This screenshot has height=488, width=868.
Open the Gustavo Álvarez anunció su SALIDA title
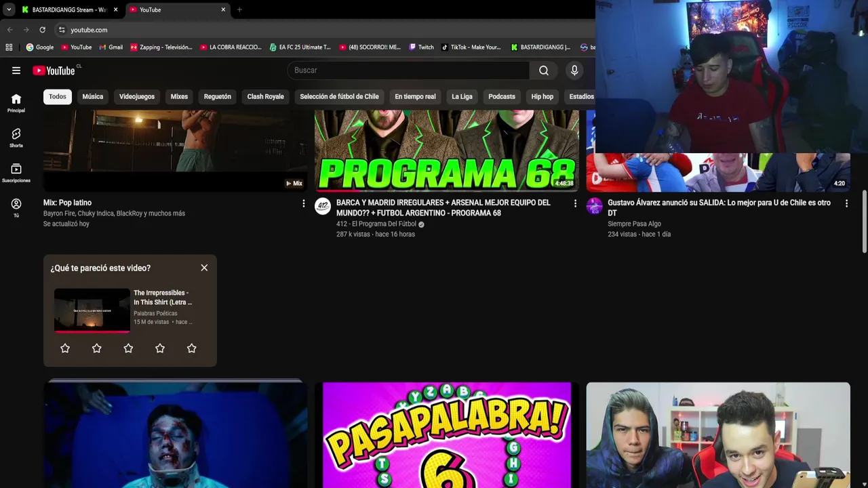[719, 207]
